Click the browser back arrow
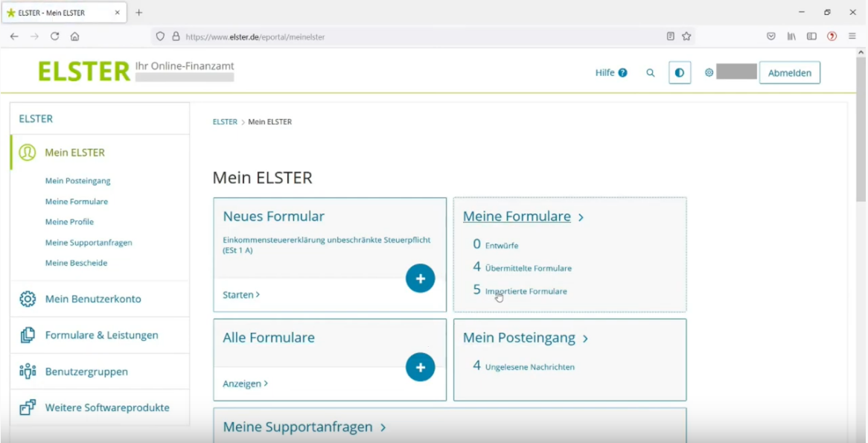This screenshot has width=868, height=443. point(14,36)
